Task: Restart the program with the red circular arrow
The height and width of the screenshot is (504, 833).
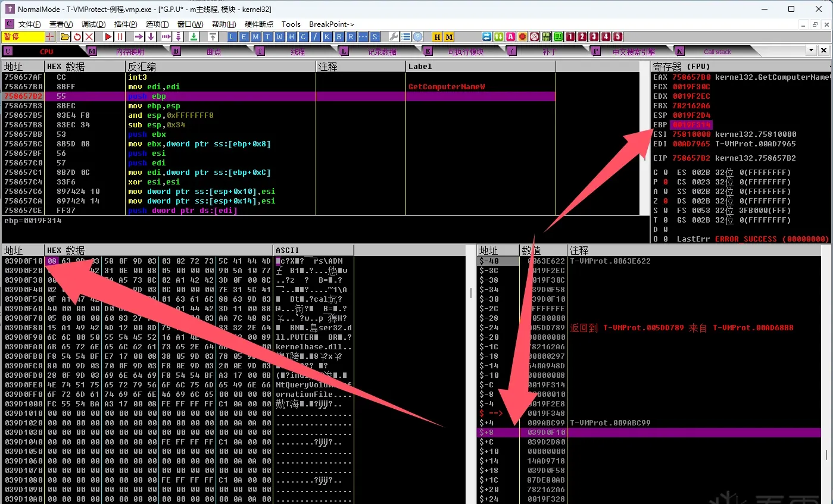Action: tap(77, 37)
